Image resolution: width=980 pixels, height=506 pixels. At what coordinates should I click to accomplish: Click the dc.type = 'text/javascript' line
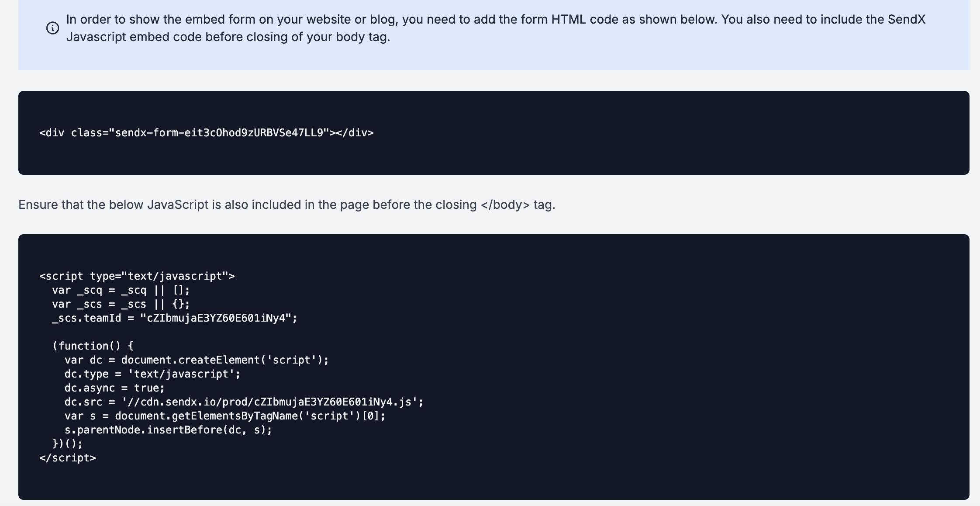coord(152,374)
